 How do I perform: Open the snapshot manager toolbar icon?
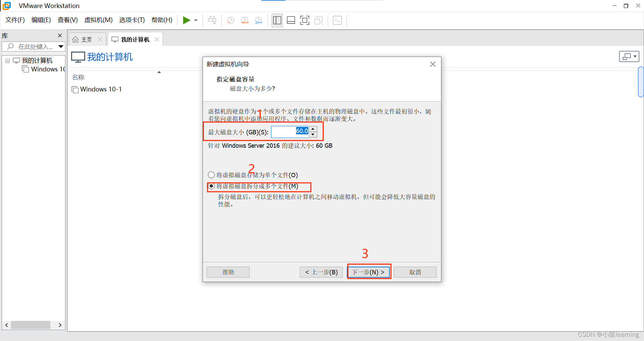(258, 20)
